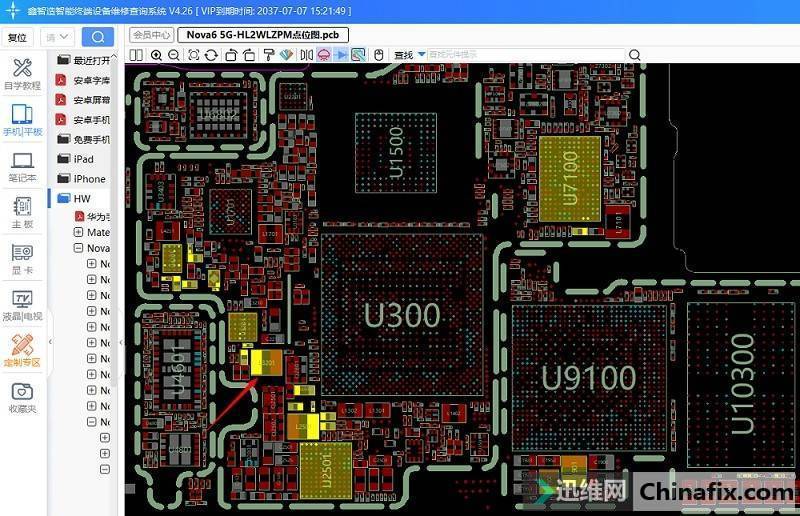Expand the Mate tree node

coord(78,232)
